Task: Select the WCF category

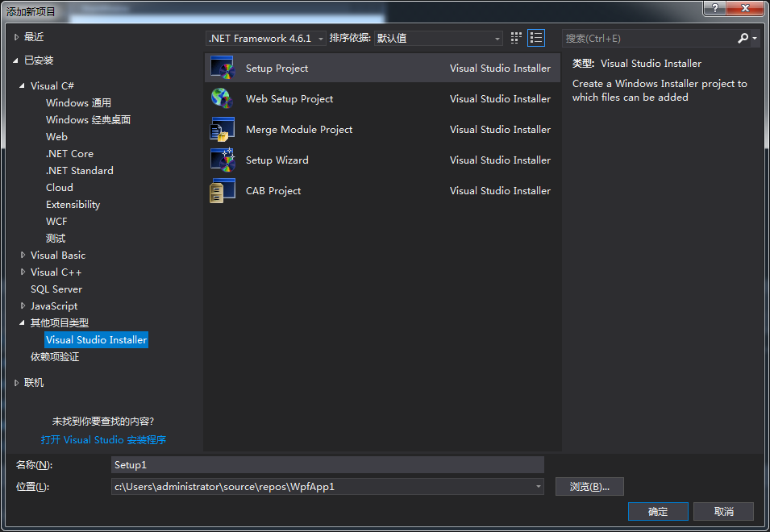Action: pos(56,222)
